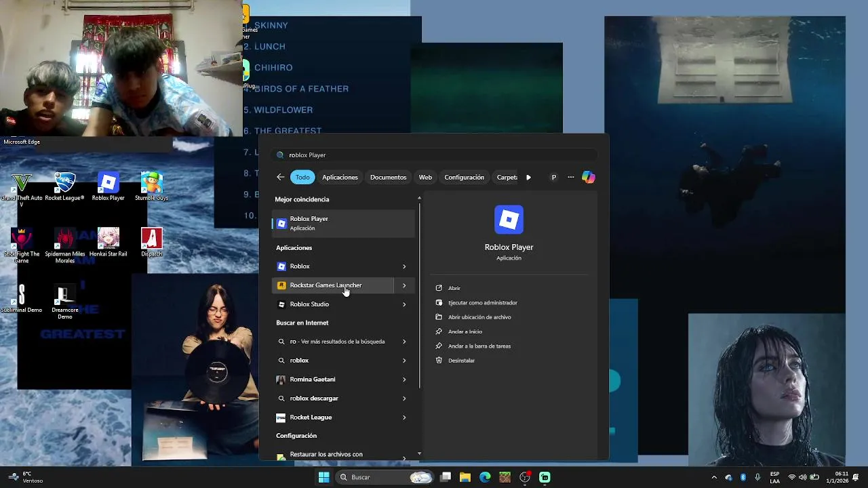Open the green app icon on taskbar
868x488 pixels.
coord(545,477)
